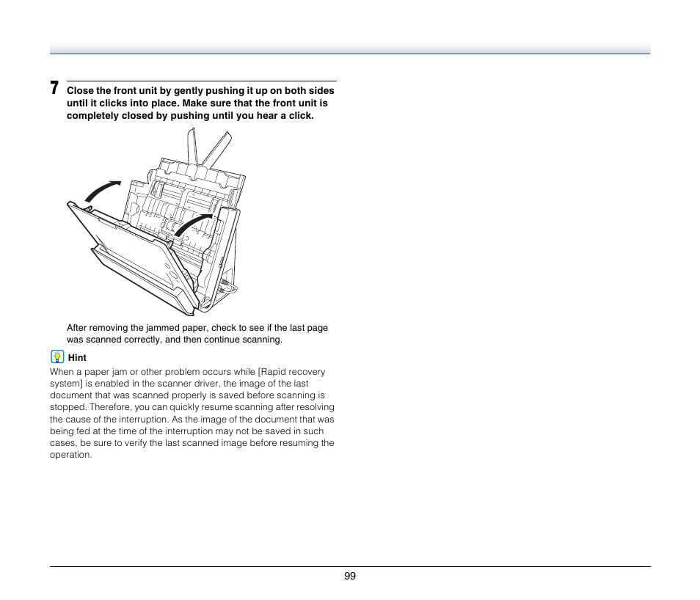The width and height of the screenshot is (700, 600).
Task: Click the line "cases, be sure to verify"
Action: pyautogui.click(x=192, y=443)
